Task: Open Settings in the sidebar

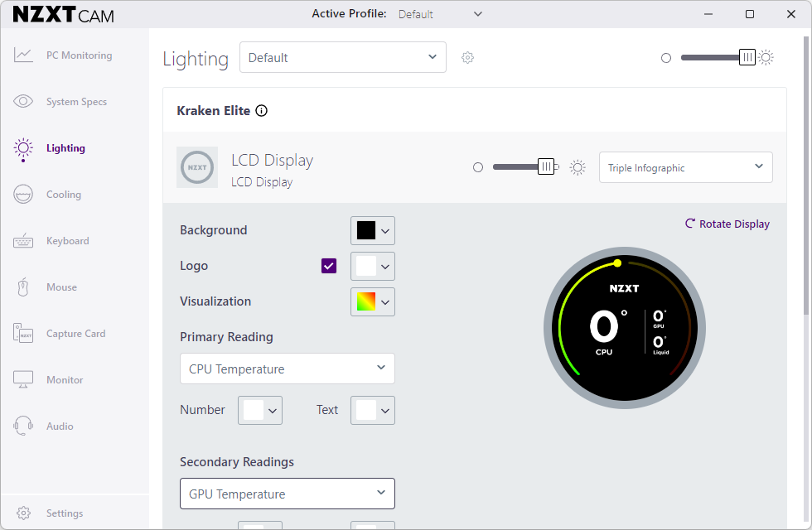Action: (x=64, y=513)
